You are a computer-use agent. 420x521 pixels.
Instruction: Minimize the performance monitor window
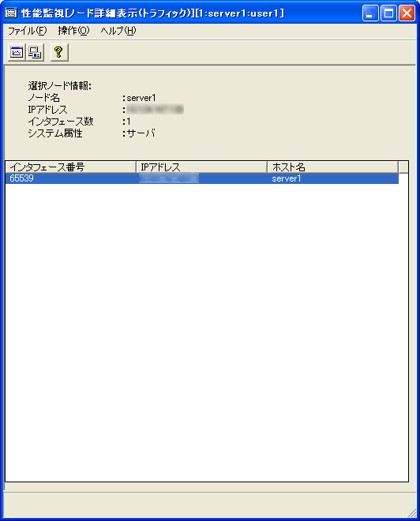(x=370, y=13)
